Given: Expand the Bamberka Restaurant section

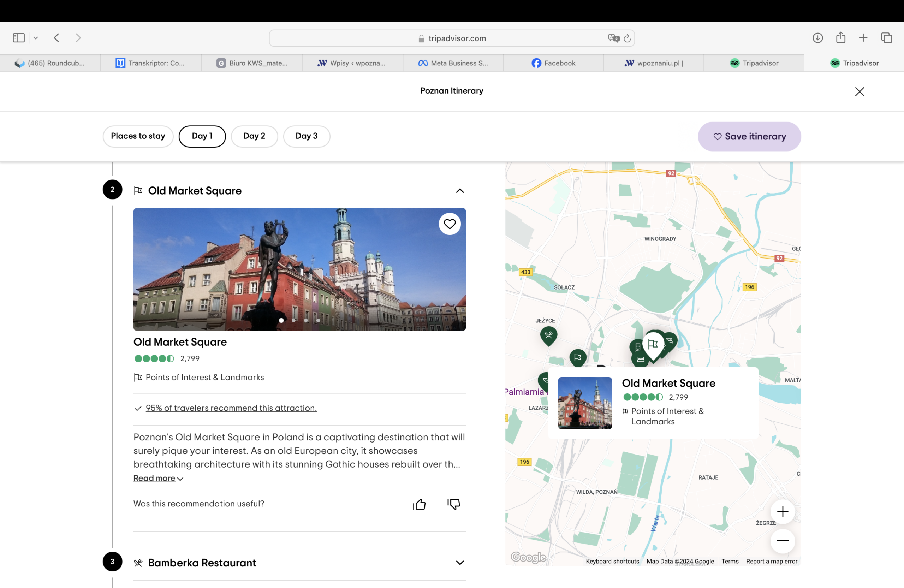Looking at the screenshot, I should 460,563.
